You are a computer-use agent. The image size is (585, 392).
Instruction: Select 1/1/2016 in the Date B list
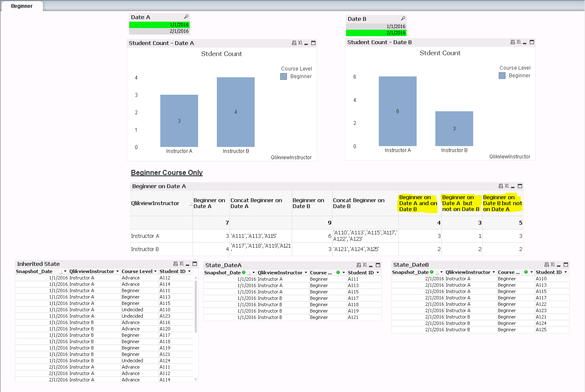coord(376,26)
